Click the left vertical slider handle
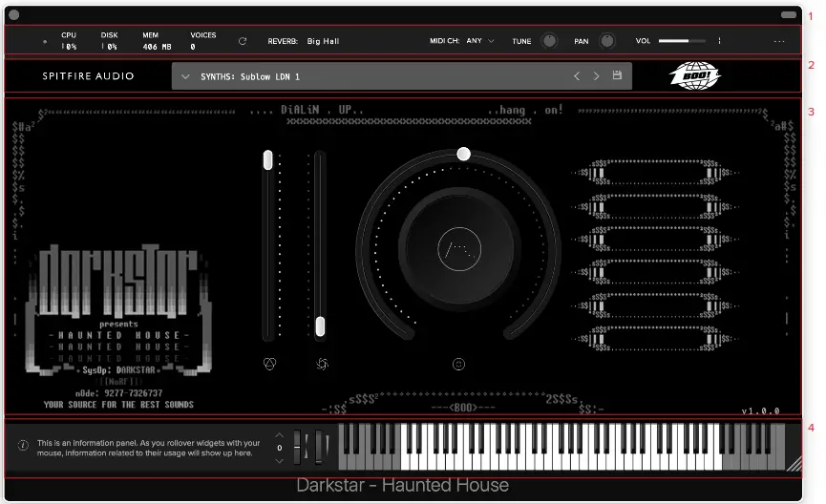The width and height of the screenshot is (826, 504). click(x=267, y=160)
